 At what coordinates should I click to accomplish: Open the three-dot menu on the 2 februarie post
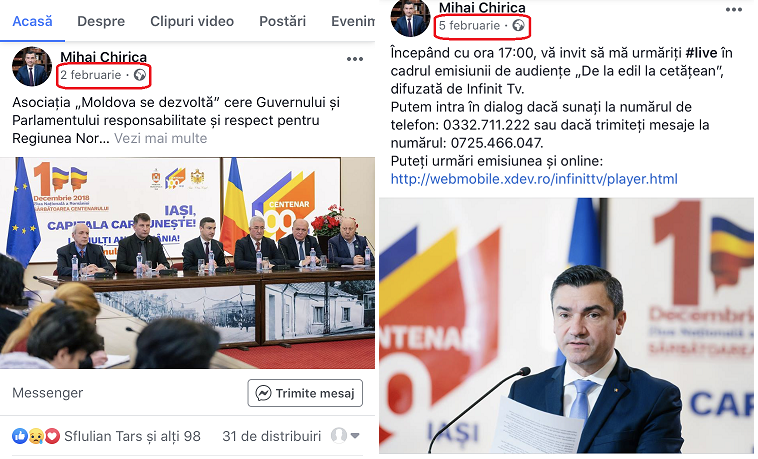tap(354, 59)
